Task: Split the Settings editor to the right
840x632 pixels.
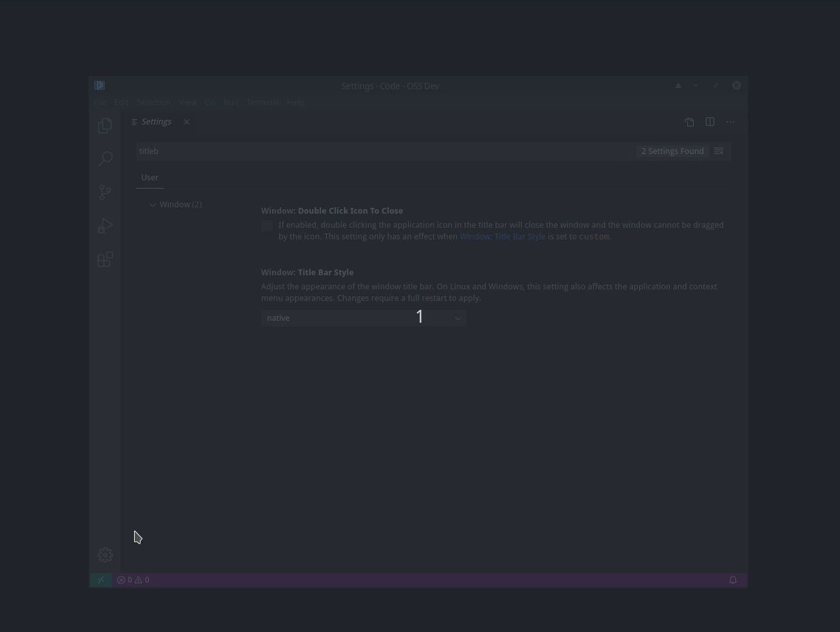Action: pyautogui.click(x=710, y=122)
